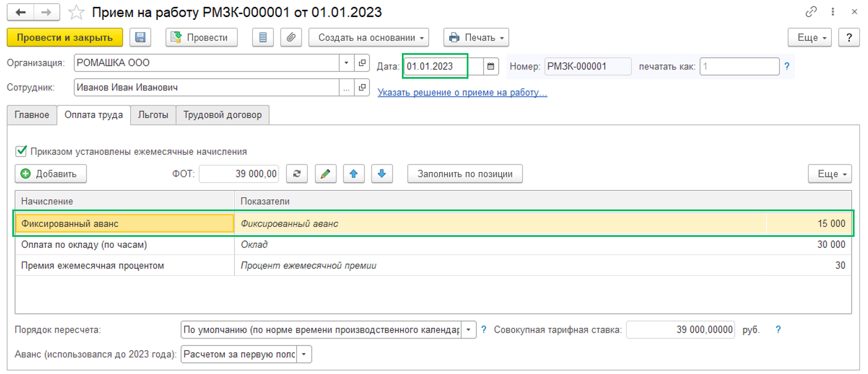Select the Фиксированный аванс accrual cell
The height and width of the screenshot is (374, 868).
point(124,223)
